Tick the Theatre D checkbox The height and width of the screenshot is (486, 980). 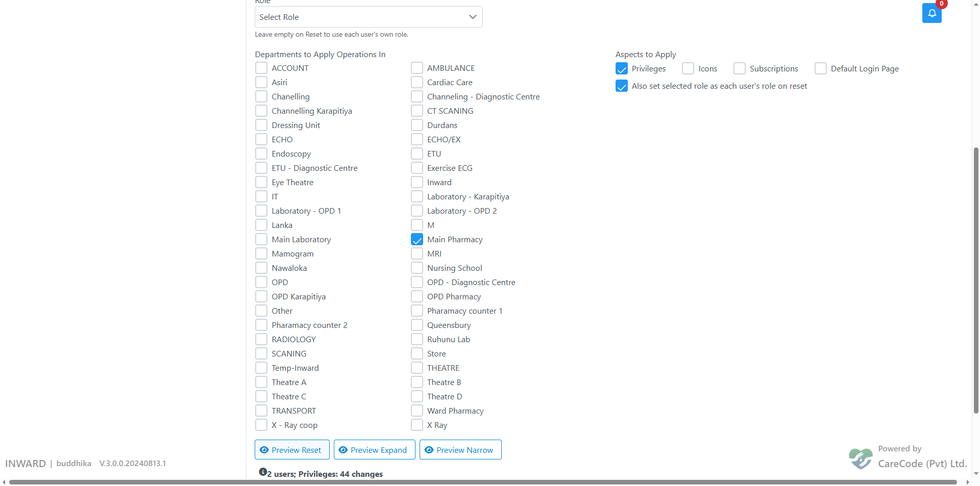coord(416,396)
